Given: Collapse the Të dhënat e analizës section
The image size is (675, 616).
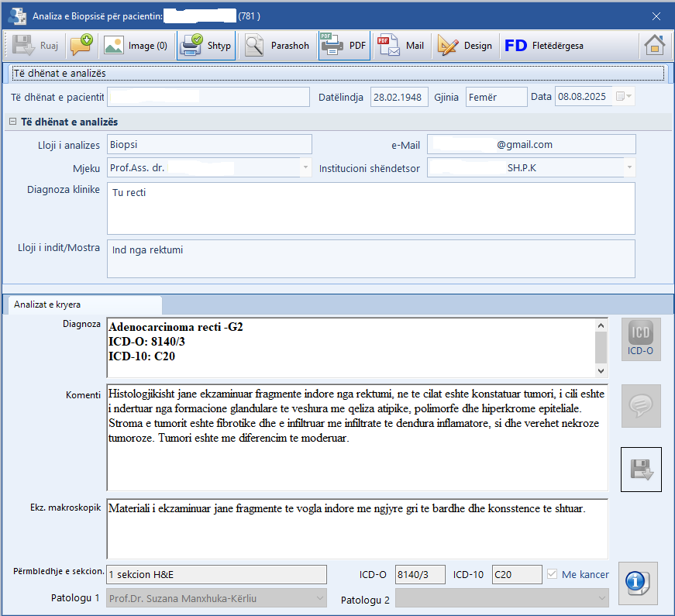Looking at the screenshot, I should (13, 122).
